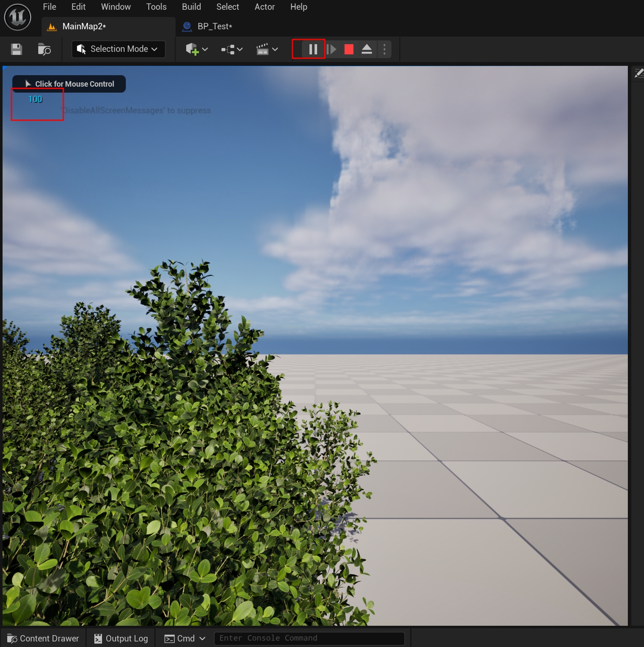Click the 100 debug value on screen

(x=35, y=99)
